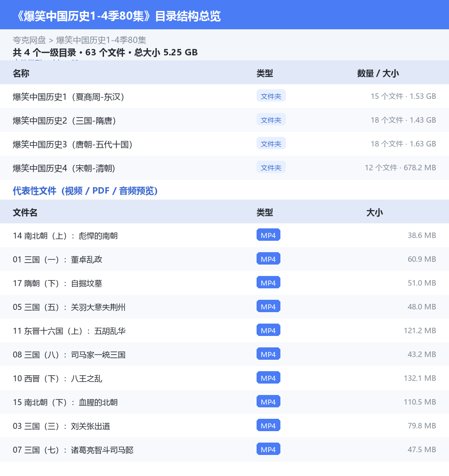
Task: Click the 数量 / 大小 column header
Action: tap(378, 73)
